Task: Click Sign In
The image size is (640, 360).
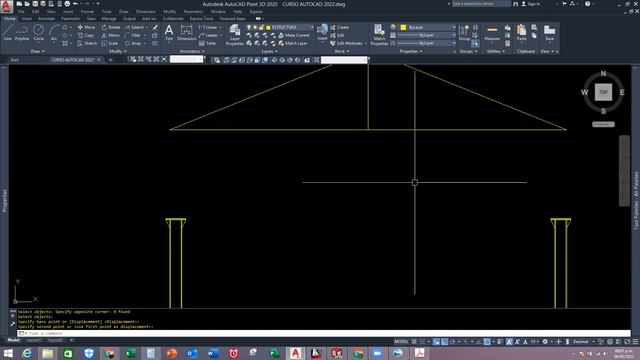Action: click(531, 4)
